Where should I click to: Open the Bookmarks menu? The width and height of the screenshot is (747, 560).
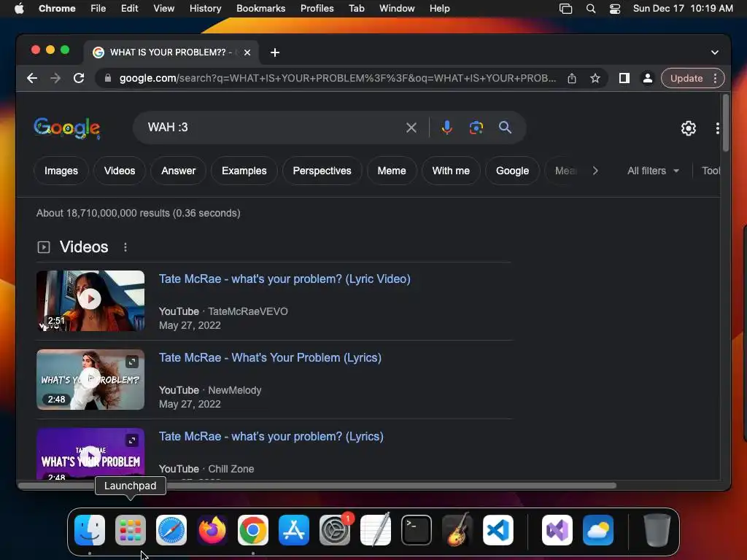click(x=260, y=9)
